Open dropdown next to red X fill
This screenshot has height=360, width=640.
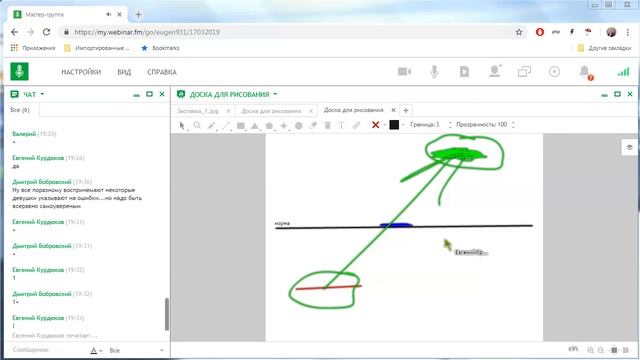tap(384, 125)
